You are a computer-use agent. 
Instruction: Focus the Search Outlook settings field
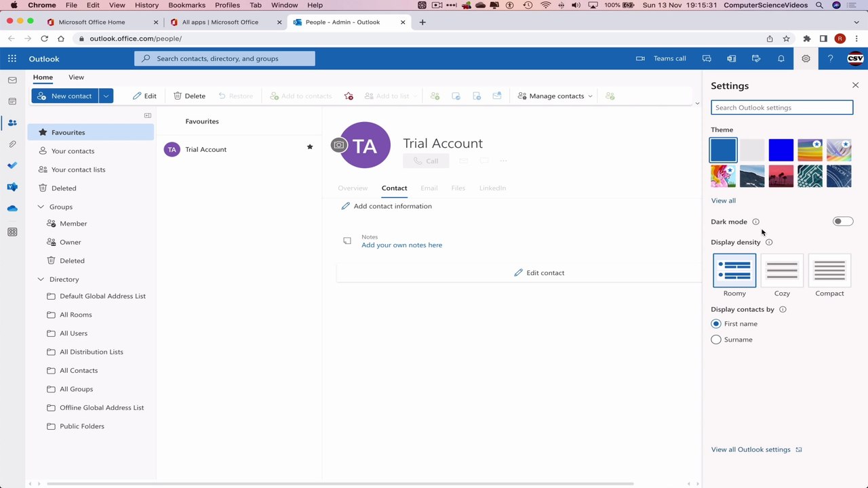pyautogui.click(x=782, y=108)
